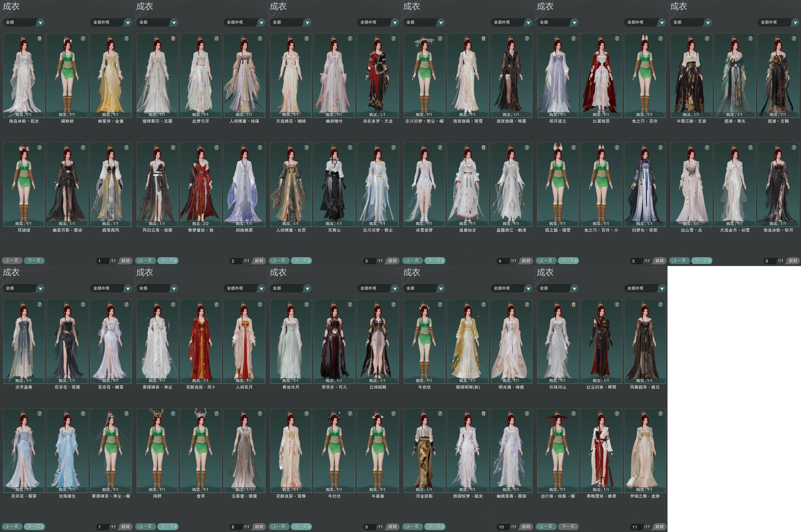Click the corner icon on 见青山 card

point(350,147)
